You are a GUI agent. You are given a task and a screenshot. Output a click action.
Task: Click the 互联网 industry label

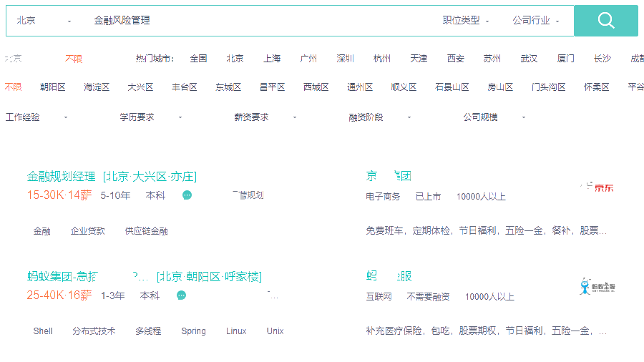[x=379, y=297]
